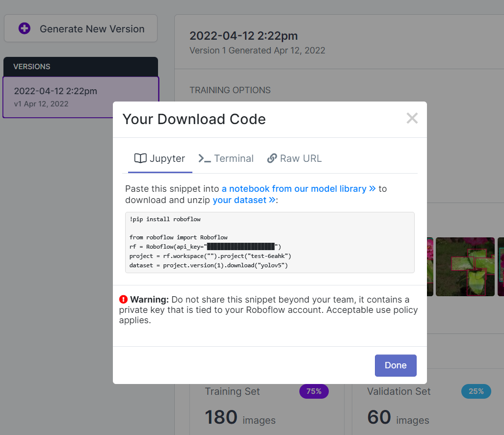
Task: Select the Raw URL tab
Action: 294,158
